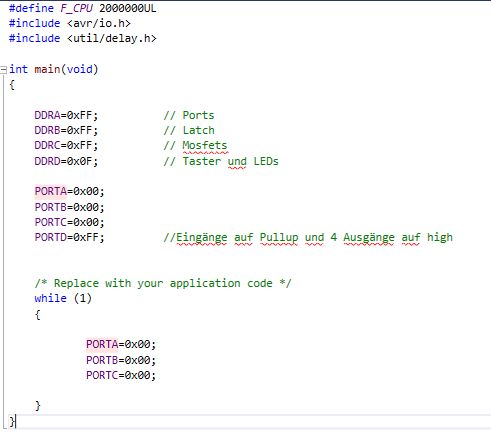Image resolution: width=491 pixels, height=434 pixels.
Task: Click highlighted PORTA before the while loop
Action: tap(51, 191)
